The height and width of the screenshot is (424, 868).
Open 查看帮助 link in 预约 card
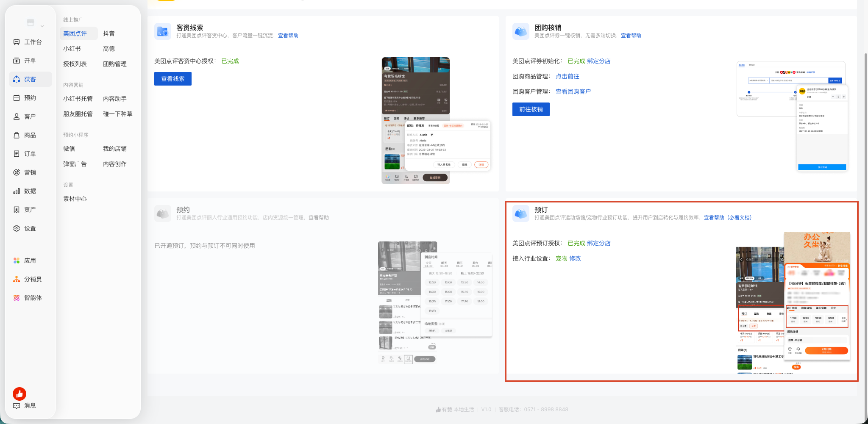[x=319, y=218]
